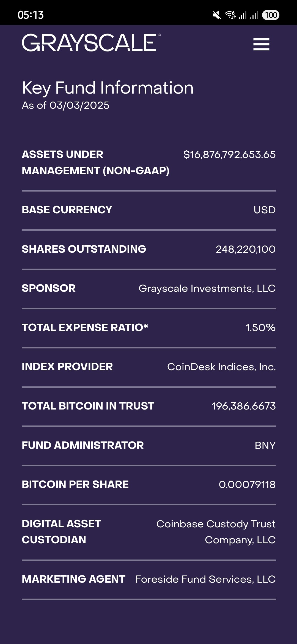This screenshot has height=644, width=297.
Task: Tap the Wi-Fi status icon
Action: (230, 15)
